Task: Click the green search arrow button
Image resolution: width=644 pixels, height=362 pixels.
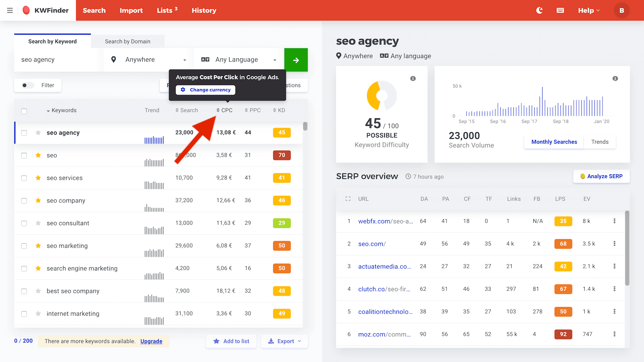Action: point(296,60)
